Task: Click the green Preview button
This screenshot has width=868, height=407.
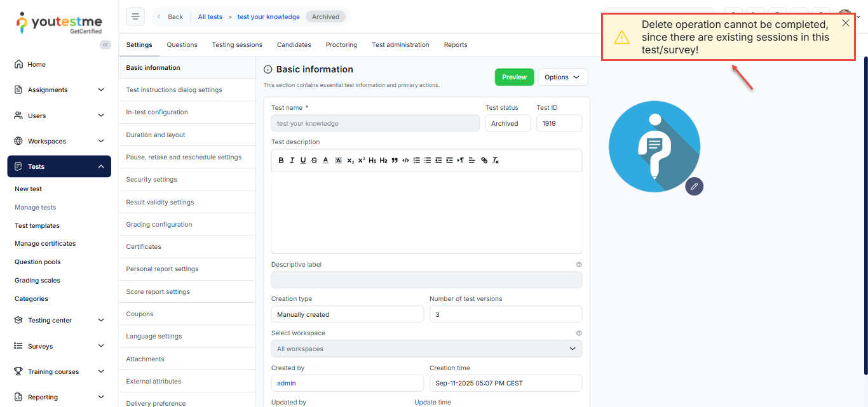Action: tap(514, 77)
